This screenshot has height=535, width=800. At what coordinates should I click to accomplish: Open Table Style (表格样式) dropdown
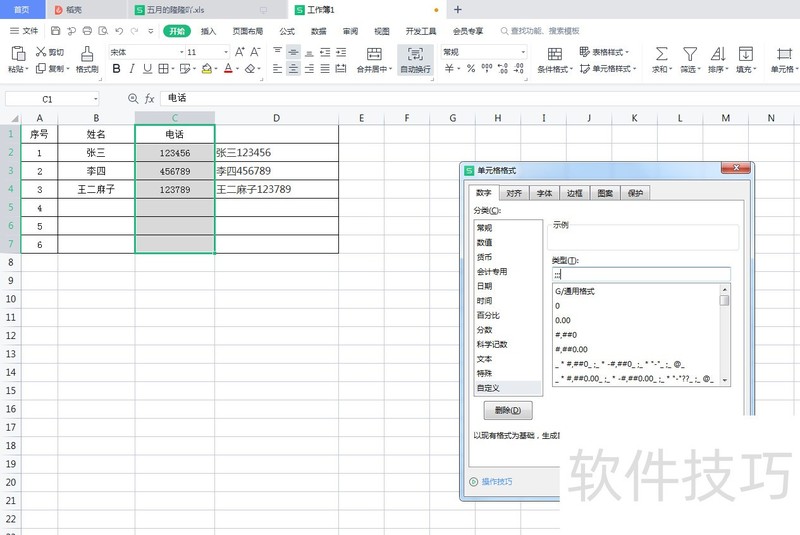(x=604, y=52)
